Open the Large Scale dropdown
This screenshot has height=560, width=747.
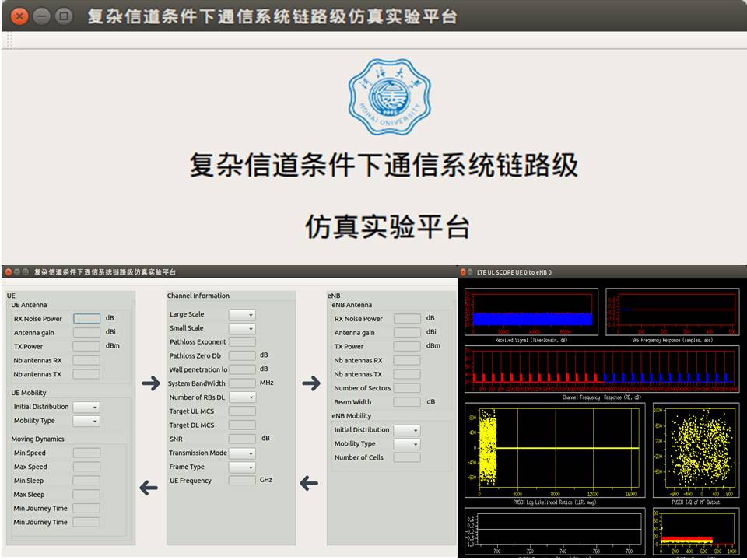[x=242, y=315]
